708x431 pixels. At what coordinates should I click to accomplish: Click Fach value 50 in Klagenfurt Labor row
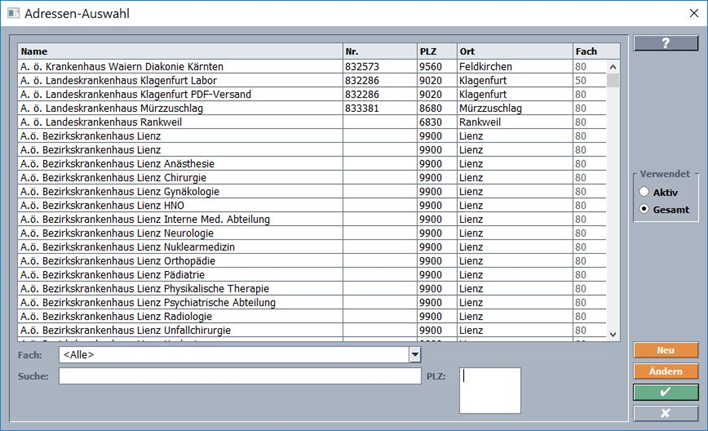tap(581, 80)
